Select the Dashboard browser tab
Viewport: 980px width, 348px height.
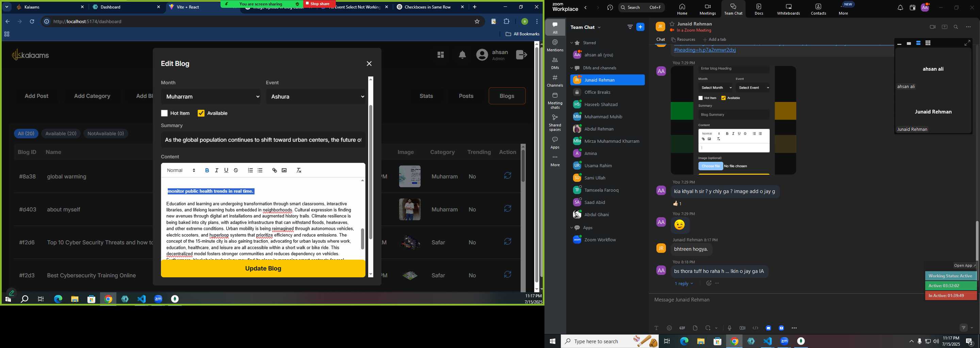pos(127,7)
